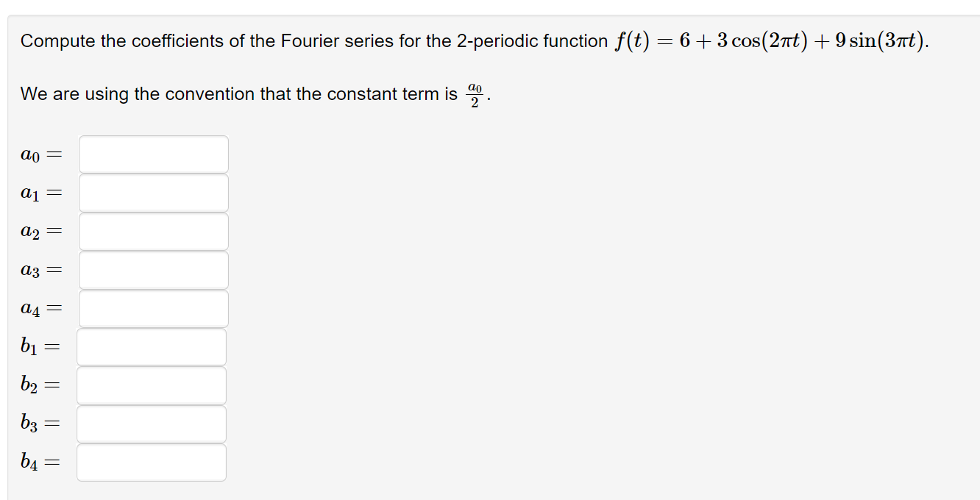Click the constant term convention sentence
This screenshot has width=980, height=500.
pos(254,93)
